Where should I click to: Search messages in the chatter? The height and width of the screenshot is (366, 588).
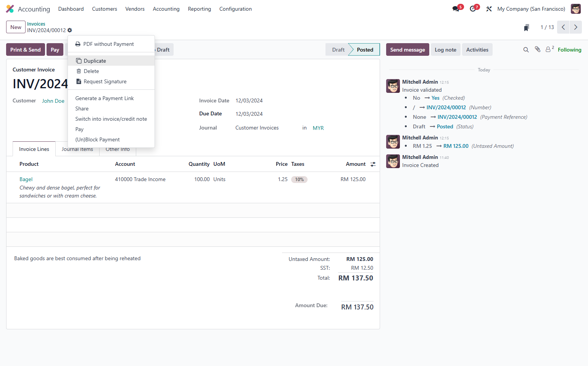pos(526,50)
